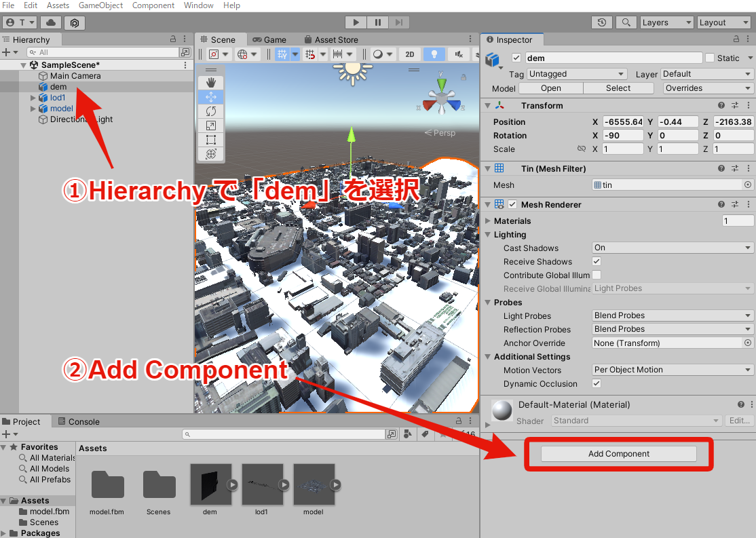Select the Rect tool
This screenshot has height=538, width=756.
[x=210, y=140]
